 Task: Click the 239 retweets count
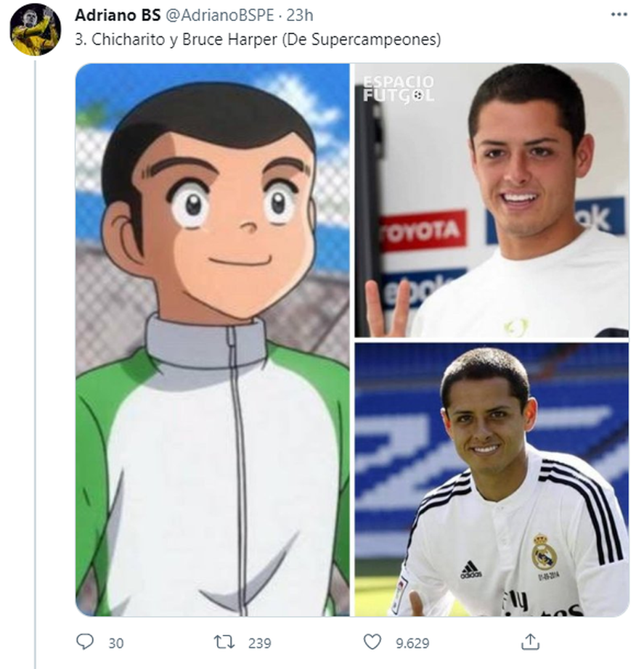[260, 643]
